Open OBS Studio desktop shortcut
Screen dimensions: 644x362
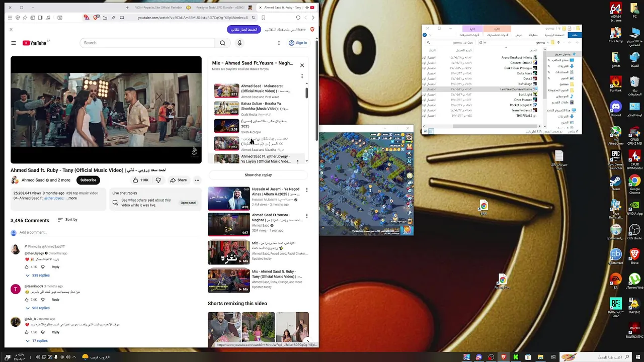[634, 232]
